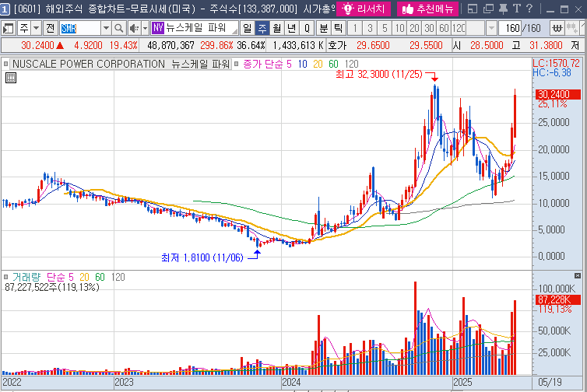This screenshot has width=587, height=392.
Task: Click the 최저 1.8100 (11/06) low label
Action: 202,257
